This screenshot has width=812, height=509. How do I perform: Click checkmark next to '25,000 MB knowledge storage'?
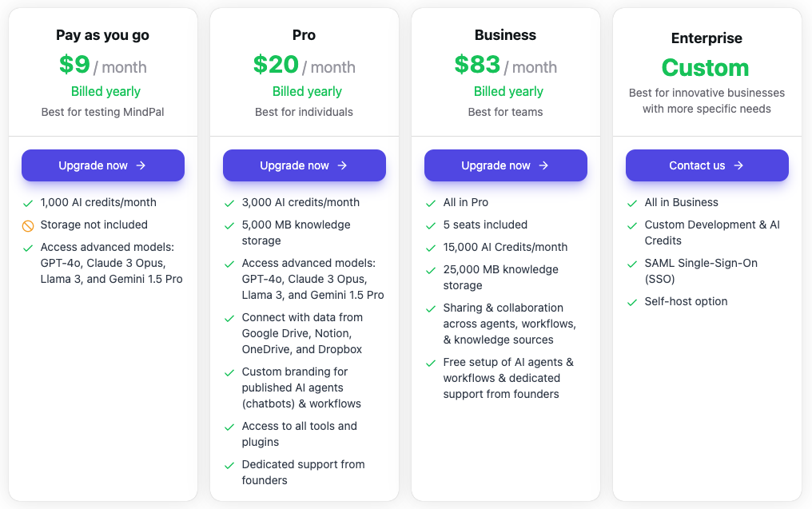(431, 270)
